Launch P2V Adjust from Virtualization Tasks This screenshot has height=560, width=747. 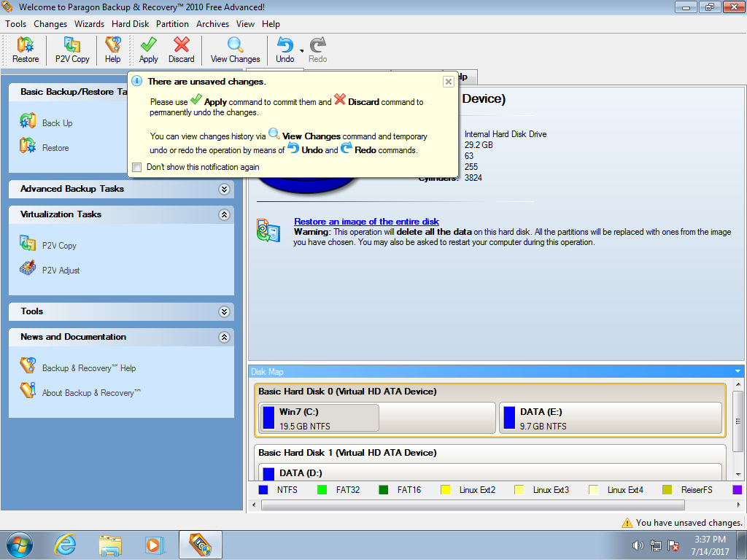(61, 271)
